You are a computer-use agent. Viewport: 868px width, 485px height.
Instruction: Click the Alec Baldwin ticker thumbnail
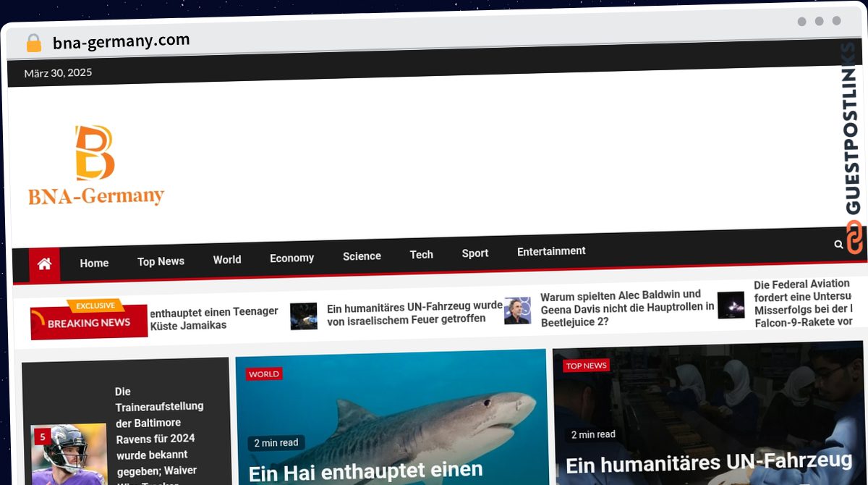[517, 311]
